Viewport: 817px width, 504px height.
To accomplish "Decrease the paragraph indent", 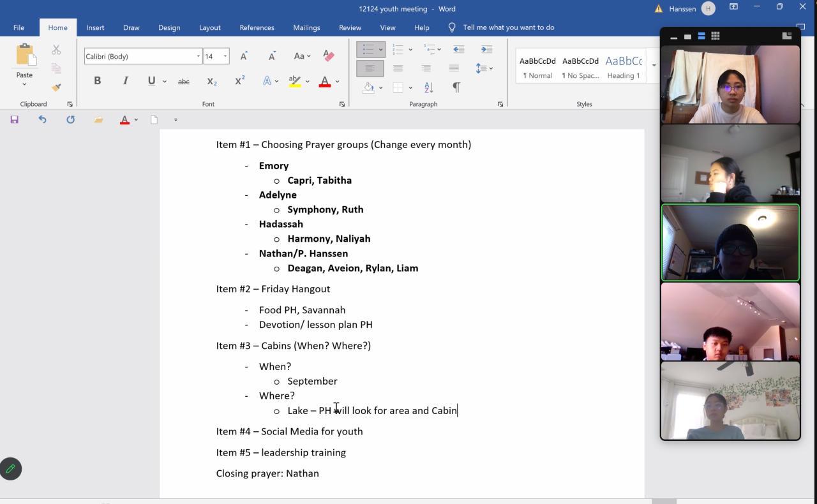I will (458, 49).
